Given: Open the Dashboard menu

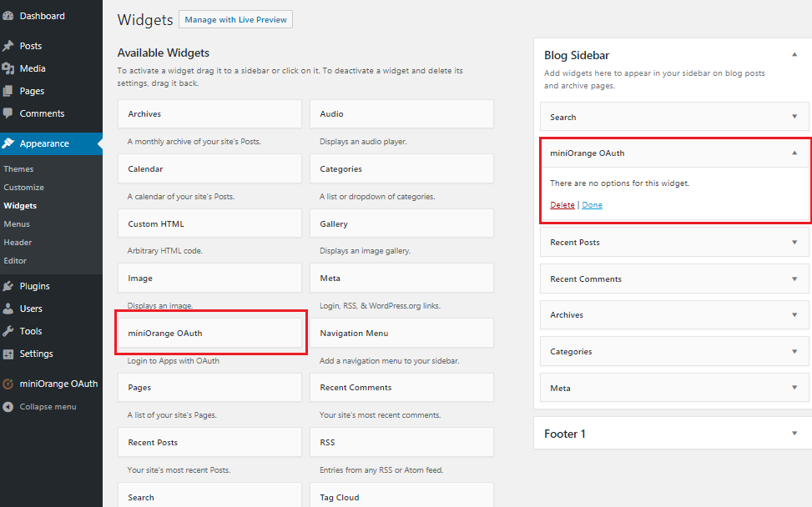Looking at the screenshot, I should coord(43,16).
